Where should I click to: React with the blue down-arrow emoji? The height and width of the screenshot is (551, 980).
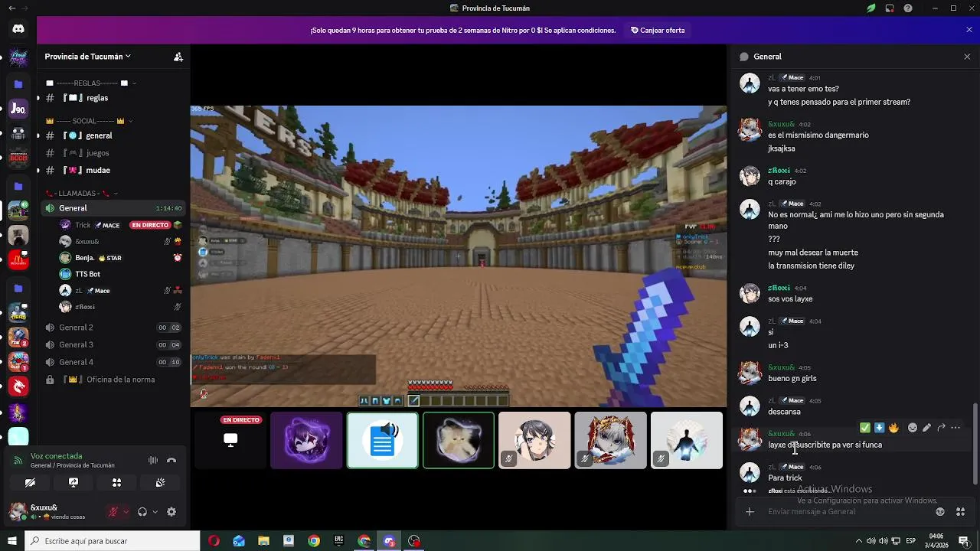point(879,428)
